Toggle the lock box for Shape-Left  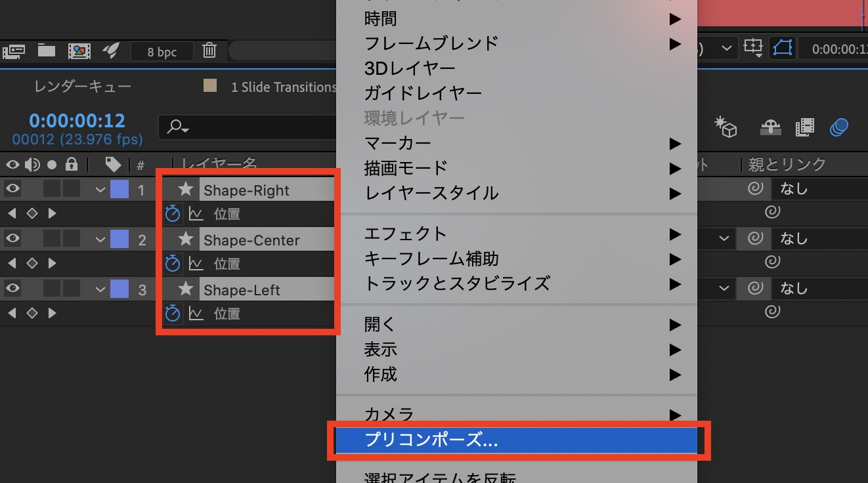[71, 289]
